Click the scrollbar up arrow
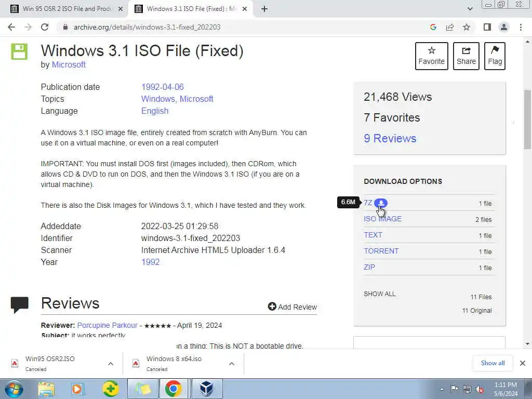The width and height of the screenshot is (532, 399). 527,42
